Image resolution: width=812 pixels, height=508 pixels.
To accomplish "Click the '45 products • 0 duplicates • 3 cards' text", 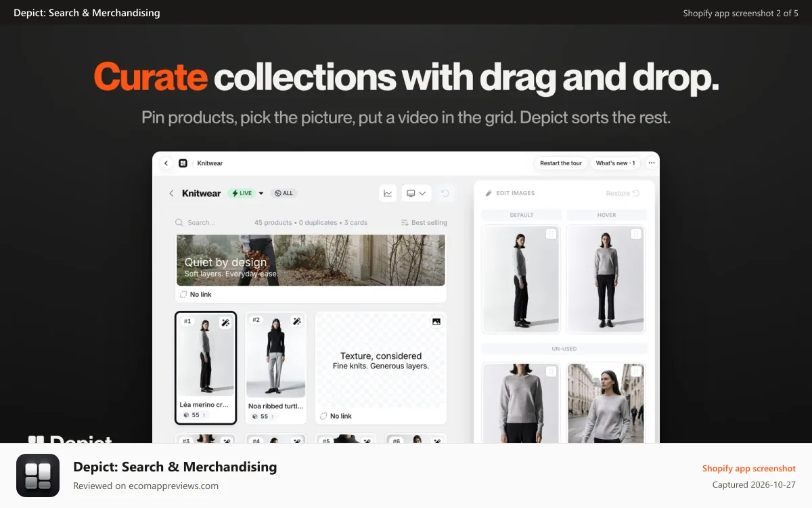I will point(311,222).
